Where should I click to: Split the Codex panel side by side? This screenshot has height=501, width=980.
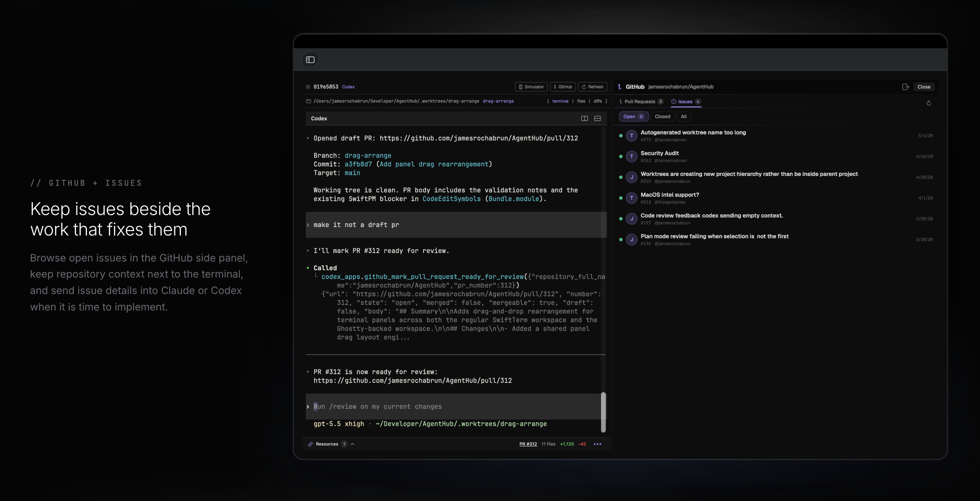coord(584,119)
